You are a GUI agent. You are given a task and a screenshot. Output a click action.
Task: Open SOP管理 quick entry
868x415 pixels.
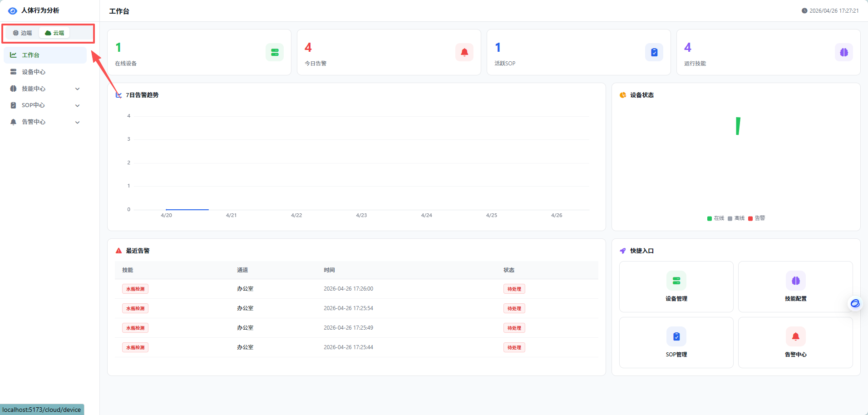coord(676,342)
